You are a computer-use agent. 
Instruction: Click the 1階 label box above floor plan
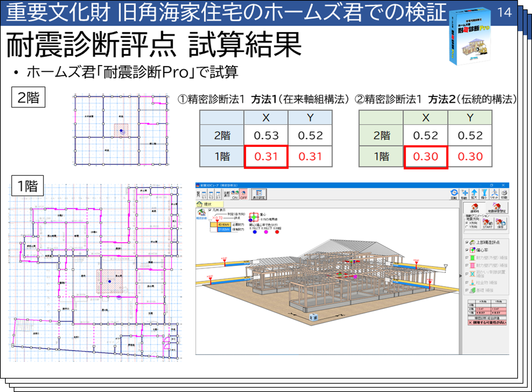[27, 186]
